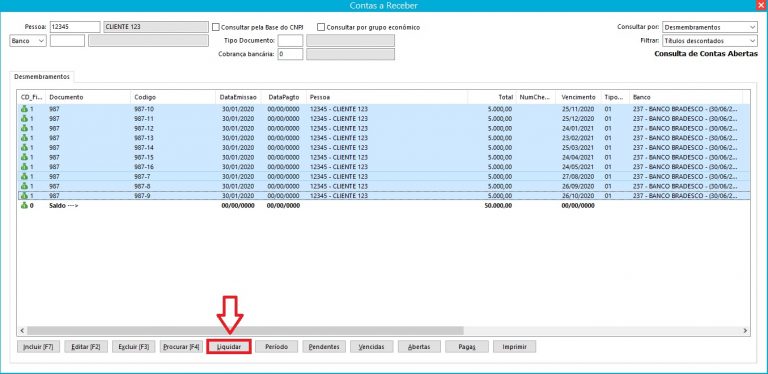768x374 pixels.
Task: Click the money bag icon in row 987-15
Action: 24,157
